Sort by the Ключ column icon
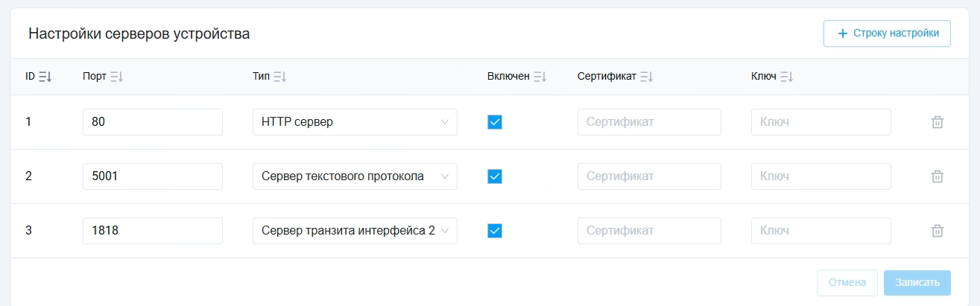This screenshot has height=306, width=980. 786,77
